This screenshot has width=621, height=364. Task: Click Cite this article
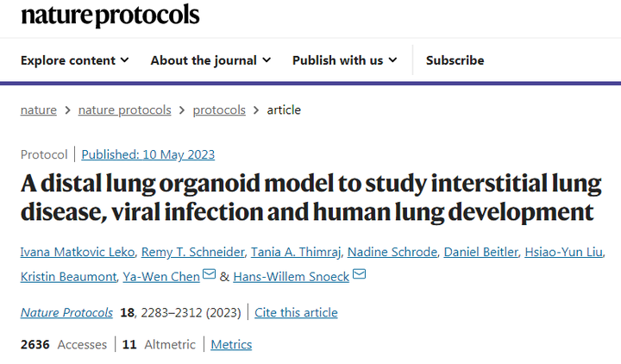coord(296,312)
